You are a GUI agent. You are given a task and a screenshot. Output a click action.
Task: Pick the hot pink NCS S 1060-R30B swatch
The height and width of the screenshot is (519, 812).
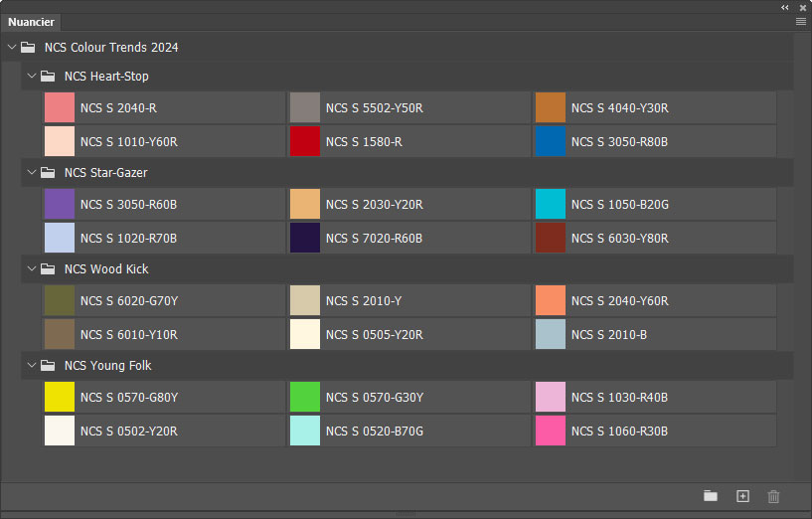551,431
